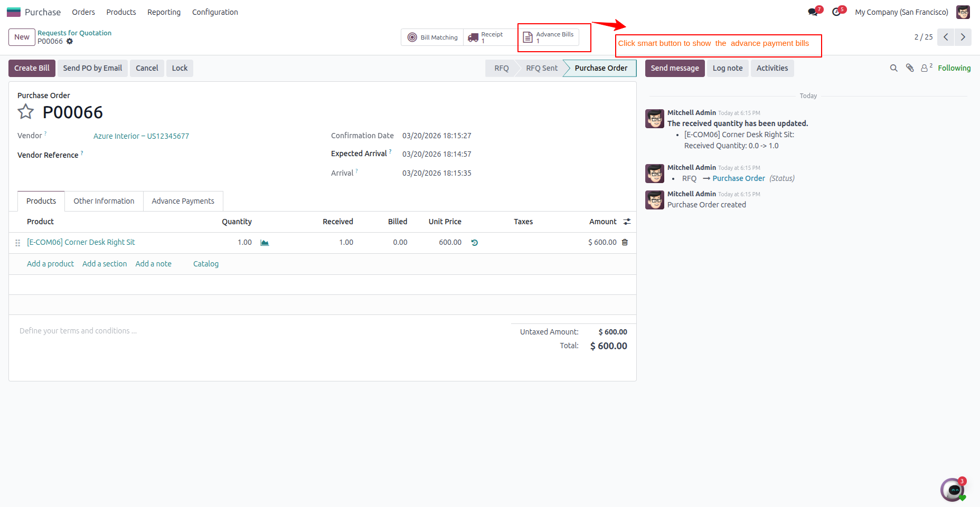Mark P00066 as favorite star
980x507 pixels.
[x=26, y=112]
